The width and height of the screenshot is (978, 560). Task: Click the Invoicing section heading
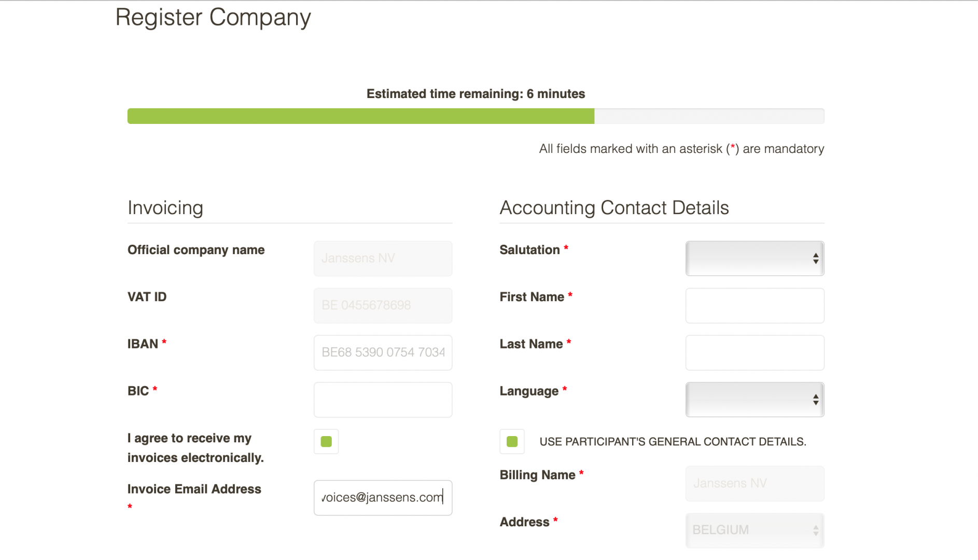[x=165, y=207]
